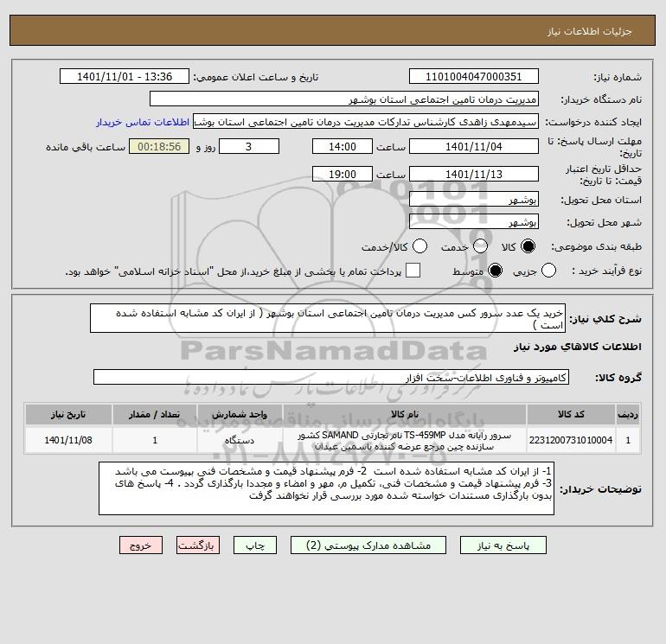Viewport: 666px width, 644px height.
Task: Click the delivery city field بوشهر
Action: pos(474,221)
